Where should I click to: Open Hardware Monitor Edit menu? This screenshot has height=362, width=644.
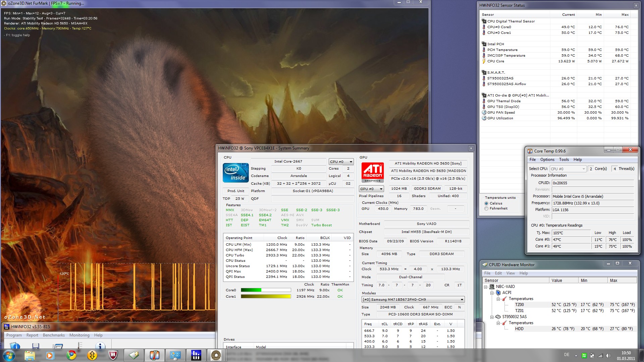point(498,273)
